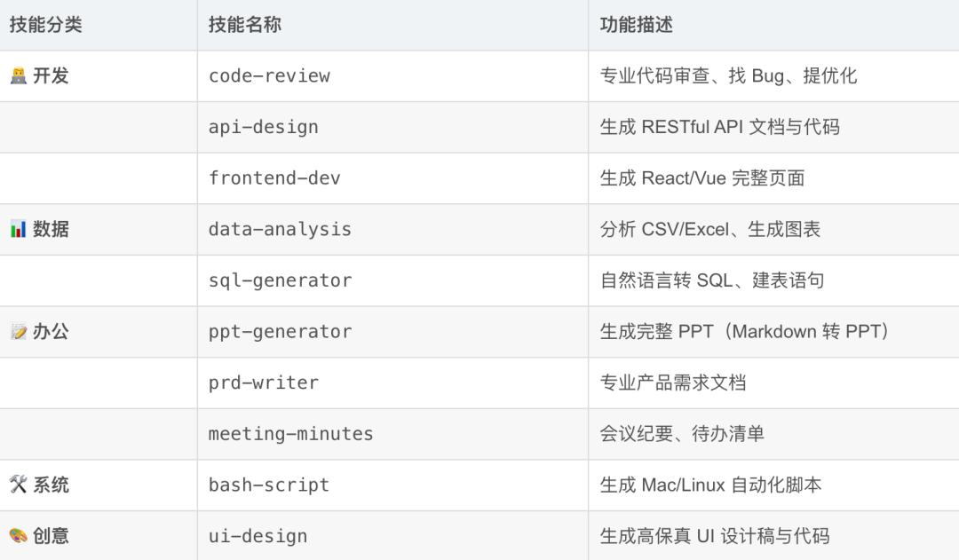Click the 生成 RESTful API 文档与代码 description
This screenshot has height=560, width=959.
point(720,127)
